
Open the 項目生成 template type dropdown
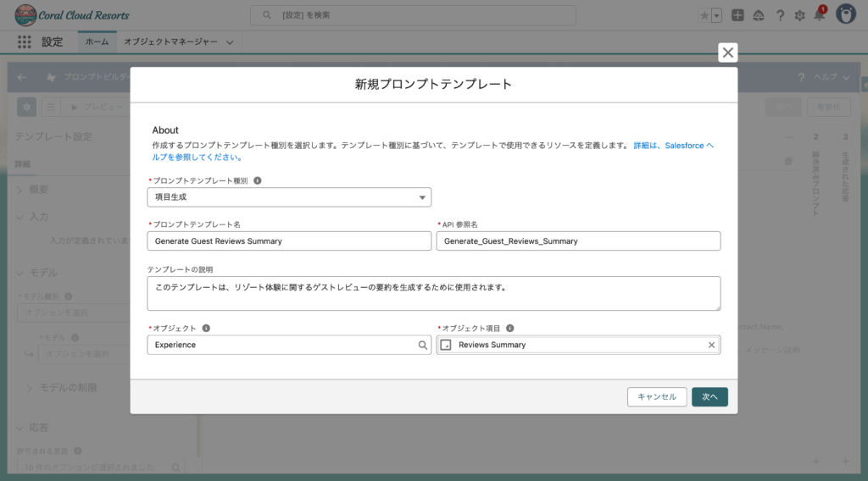289,197
